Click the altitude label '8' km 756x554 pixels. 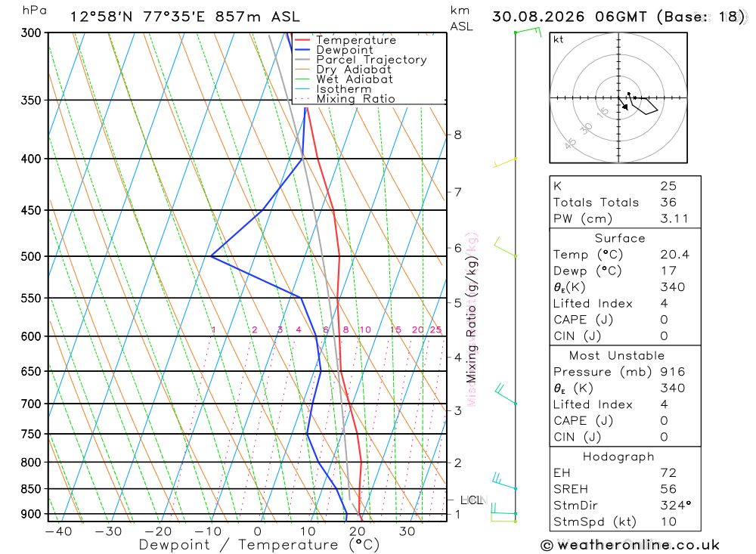pyautogui.click(x=457, y=135)
